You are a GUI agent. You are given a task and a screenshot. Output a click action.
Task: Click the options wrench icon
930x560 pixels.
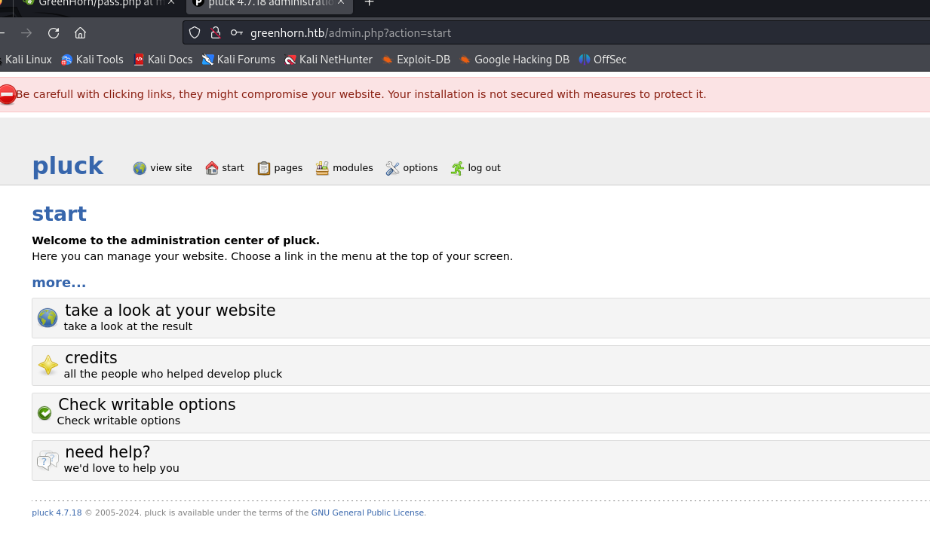(392, 168)
